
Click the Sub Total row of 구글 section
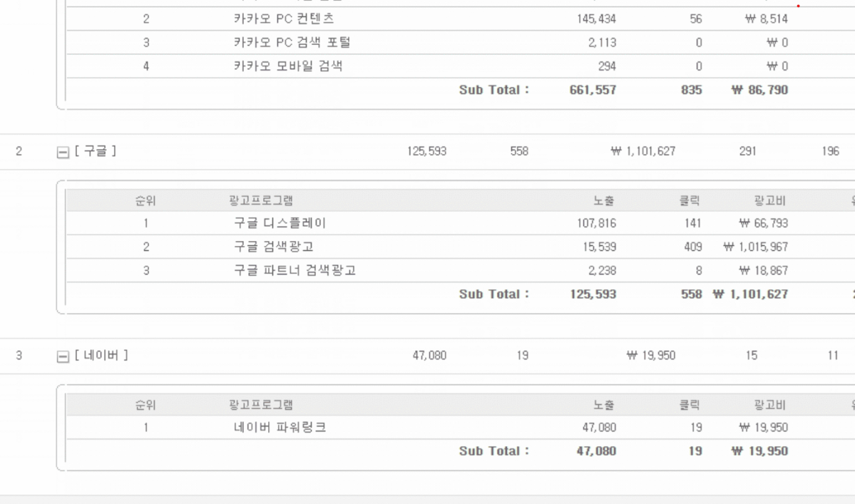coord(496,294)
